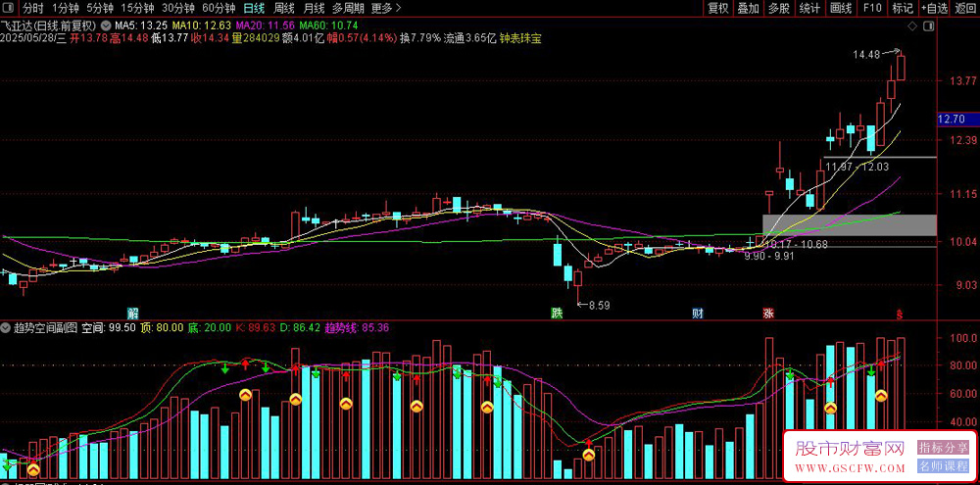Click the 8.59 low price label
The image size is (980, 485).
click(x=599, y=306)
